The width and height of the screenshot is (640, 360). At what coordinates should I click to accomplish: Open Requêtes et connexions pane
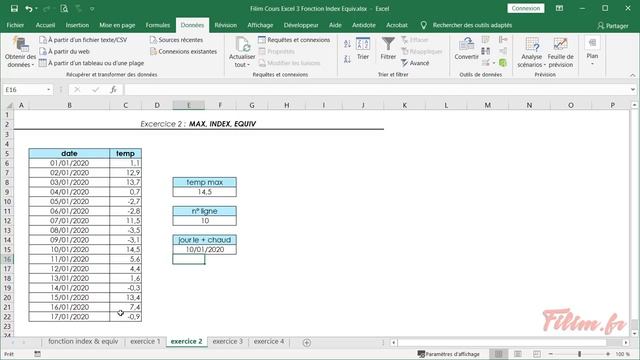[294, 40]
